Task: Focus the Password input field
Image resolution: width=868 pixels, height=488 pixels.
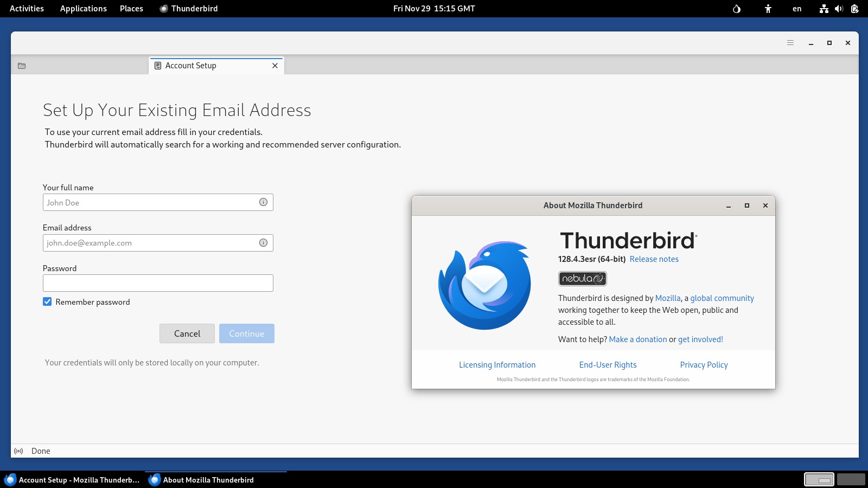Action: (x=158, y=283)
